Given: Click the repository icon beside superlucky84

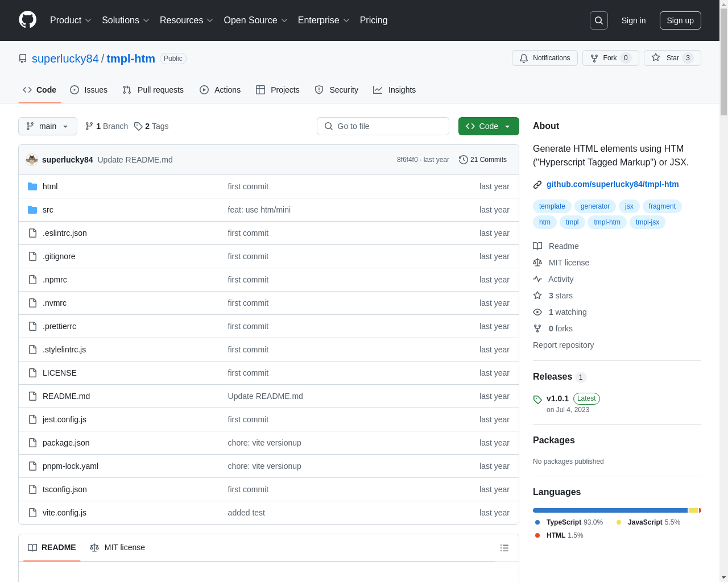Looking at the screenshot, I should pos(23,59).
